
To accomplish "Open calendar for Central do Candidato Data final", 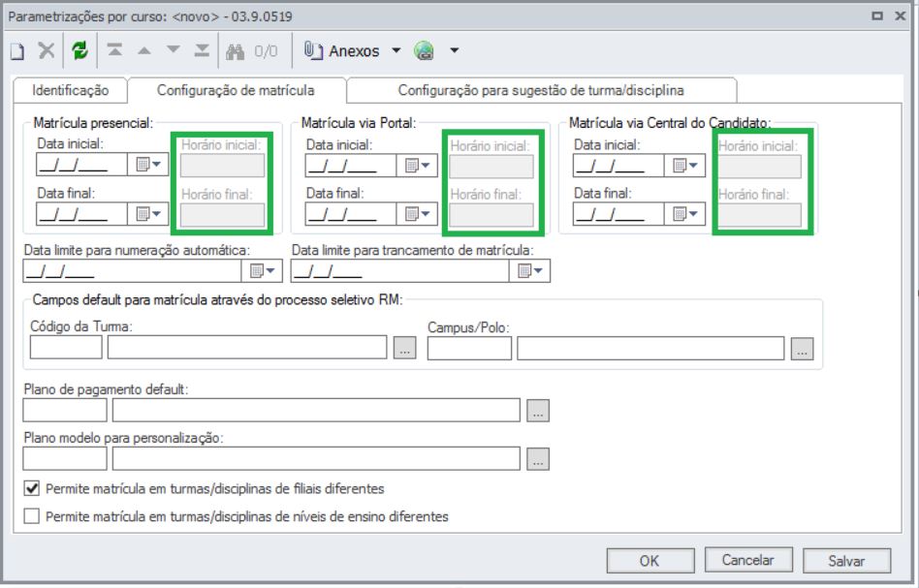I will 685,214.
